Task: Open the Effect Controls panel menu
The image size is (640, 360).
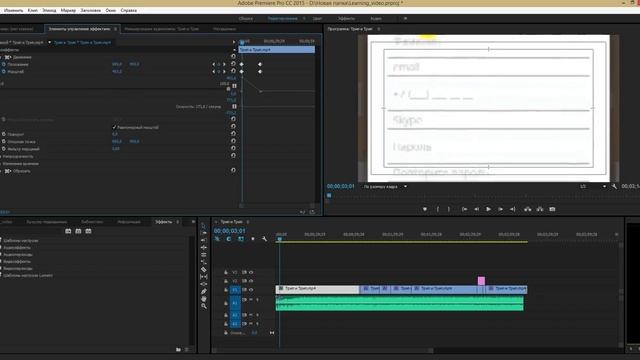Action: (116, 29)
